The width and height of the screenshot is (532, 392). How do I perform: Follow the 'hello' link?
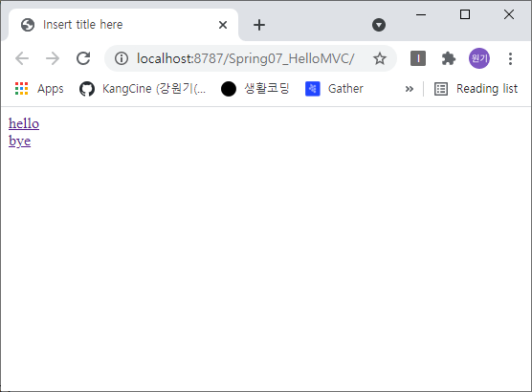click(24, 123)
